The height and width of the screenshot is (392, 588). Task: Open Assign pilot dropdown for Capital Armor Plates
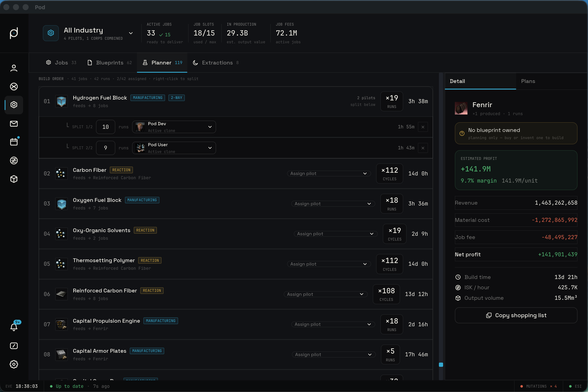(334, 354)
